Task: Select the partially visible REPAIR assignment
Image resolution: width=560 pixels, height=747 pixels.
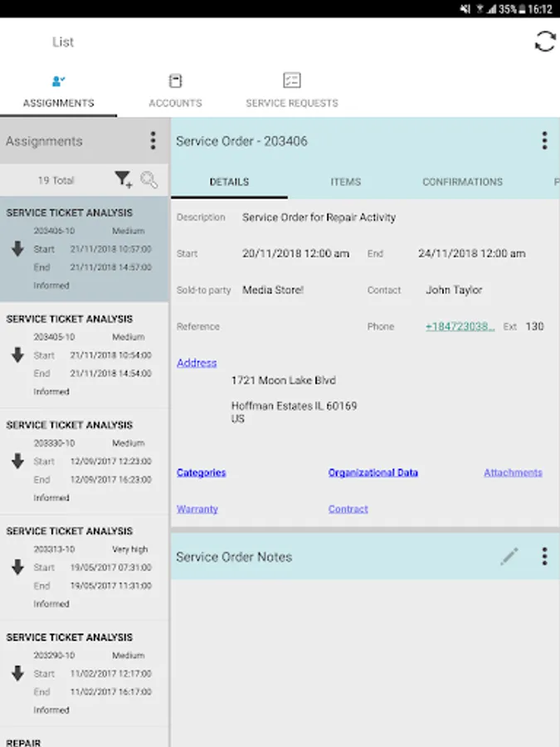Action: [x=85, y=738]
